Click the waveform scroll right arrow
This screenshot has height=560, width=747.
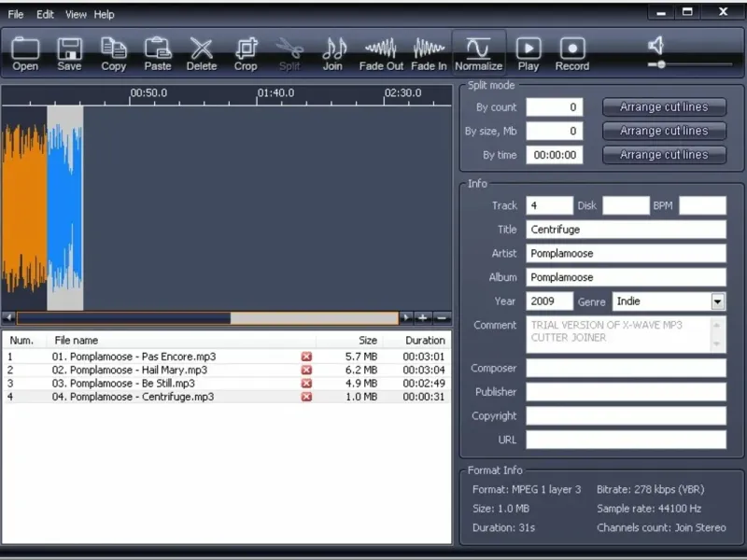406,317
